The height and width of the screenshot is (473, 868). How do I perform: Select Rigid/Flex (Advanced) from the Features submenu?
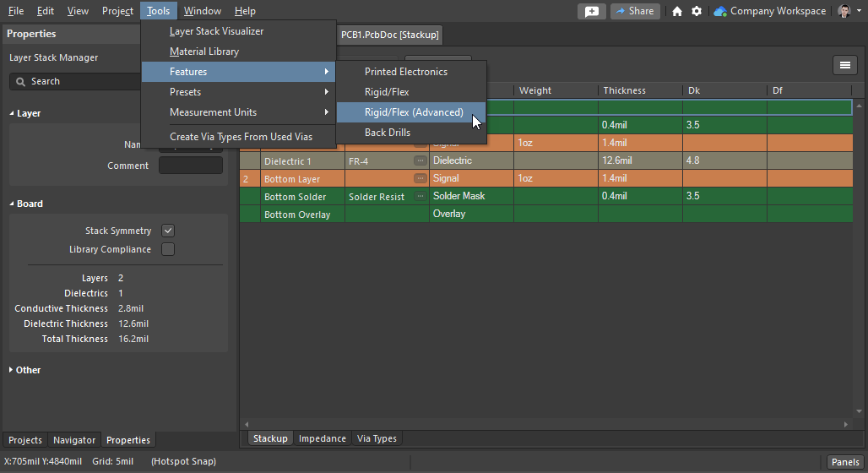414,112
